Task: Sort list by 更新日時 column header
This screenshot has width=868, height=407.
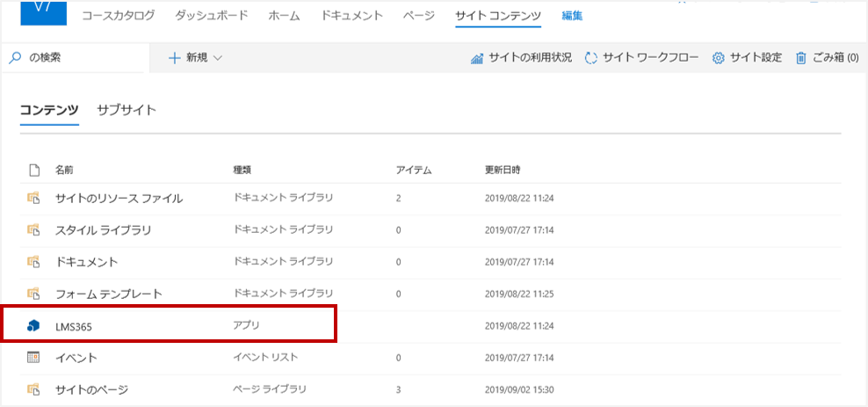Action: click(503, 169)
